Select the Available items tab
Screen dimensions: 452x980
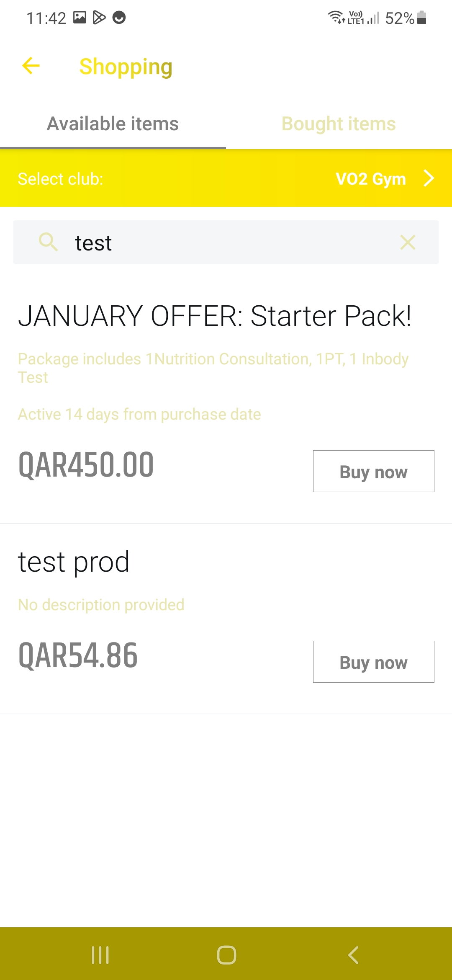(x=113, y=124)
